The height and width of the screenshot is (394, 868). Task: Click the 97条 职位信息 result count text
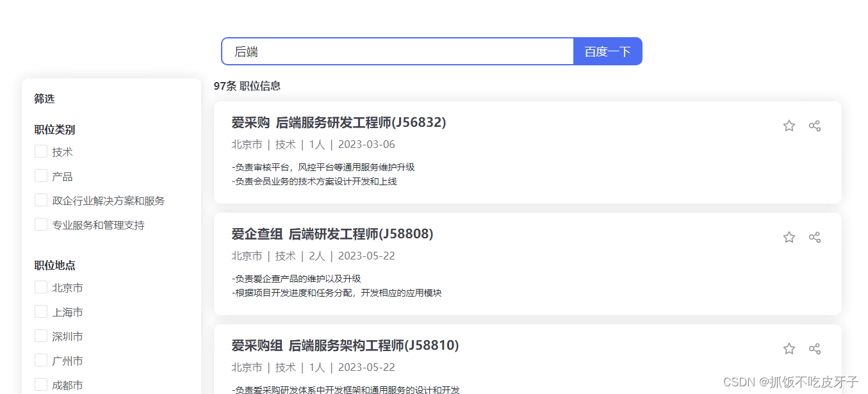coord(247,86)
